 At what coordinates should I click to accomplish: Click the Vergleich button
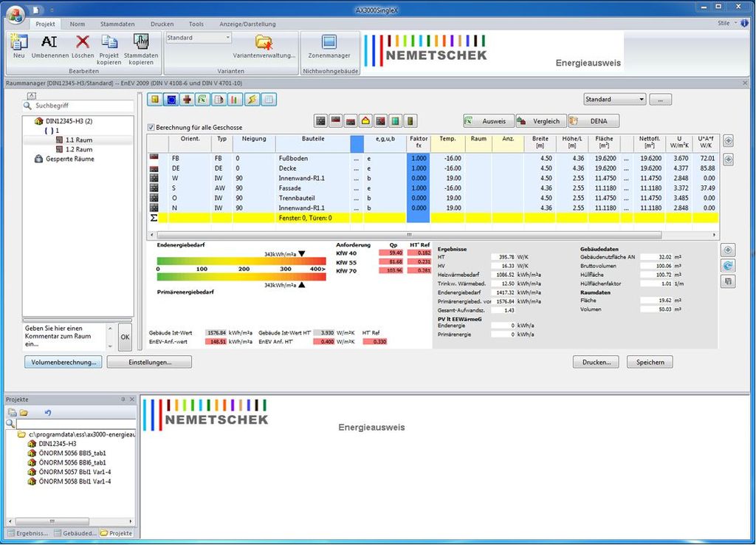coord(540,121)
